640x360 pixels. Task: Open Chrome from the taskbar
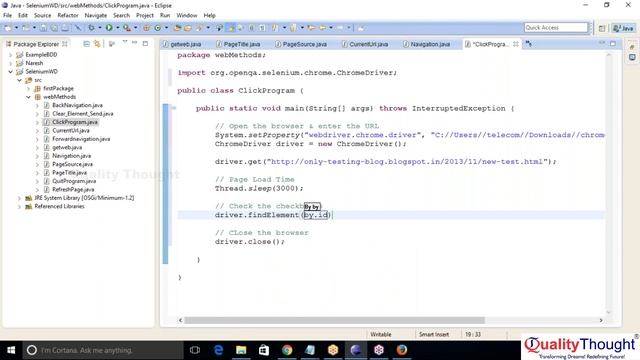point(287,350)
